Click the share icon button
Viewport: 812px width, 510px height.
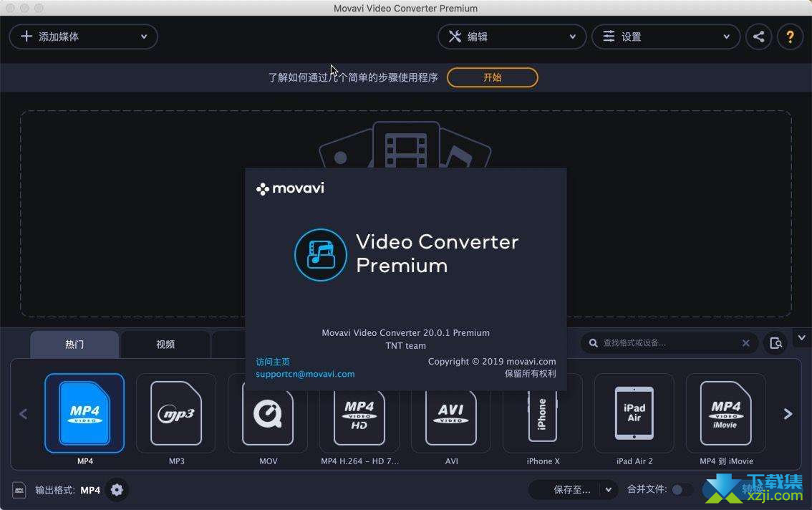pyautogui.click(x=759, y=37)
